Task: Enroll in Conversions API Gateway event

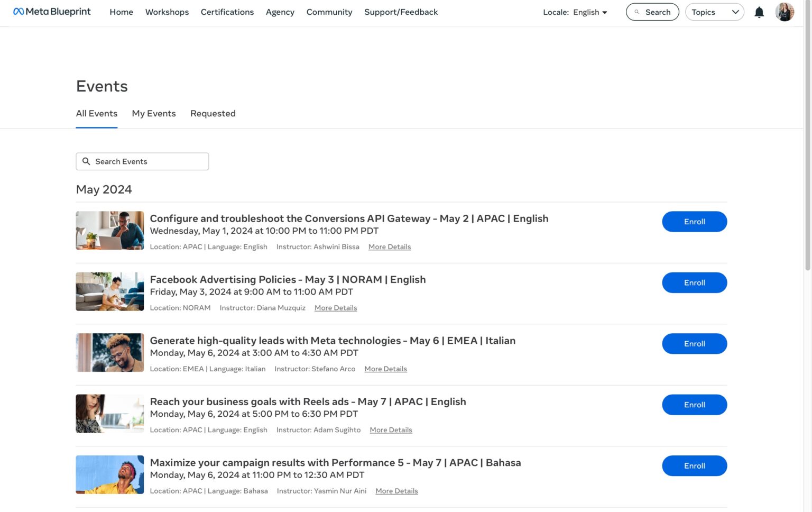Action: [694, 222]
